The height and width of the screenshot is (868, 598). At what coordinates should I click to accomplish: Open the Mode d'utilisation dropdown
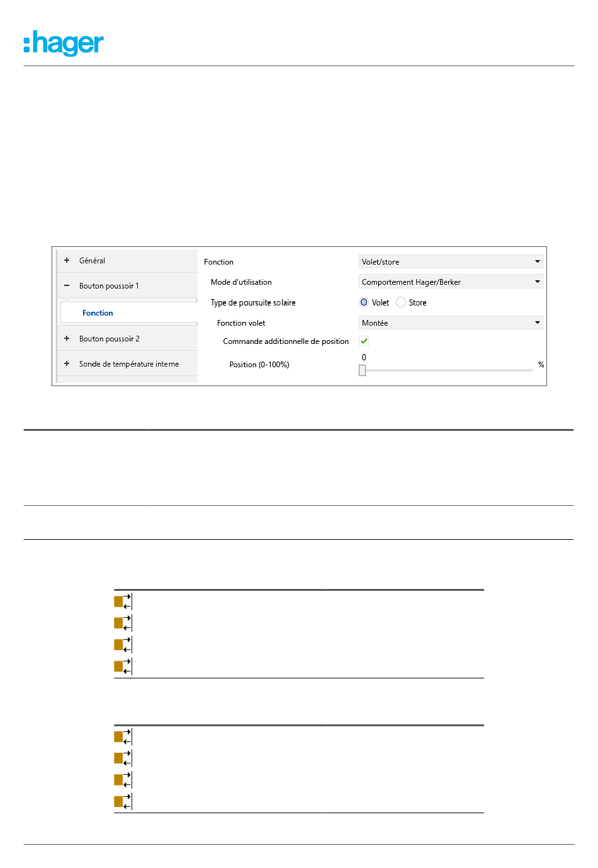coord(451,282)
